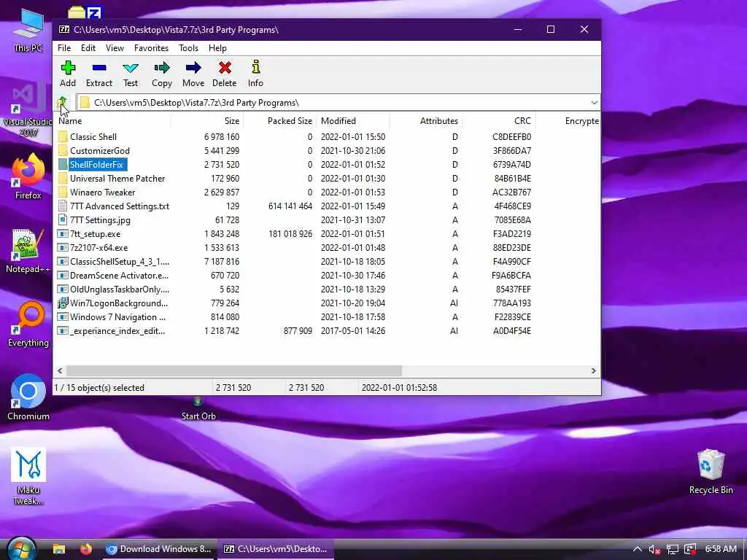Select the 7z2107-x64.exe file
This screenshot has height=560, width=747.
click(x=98, y=248)
